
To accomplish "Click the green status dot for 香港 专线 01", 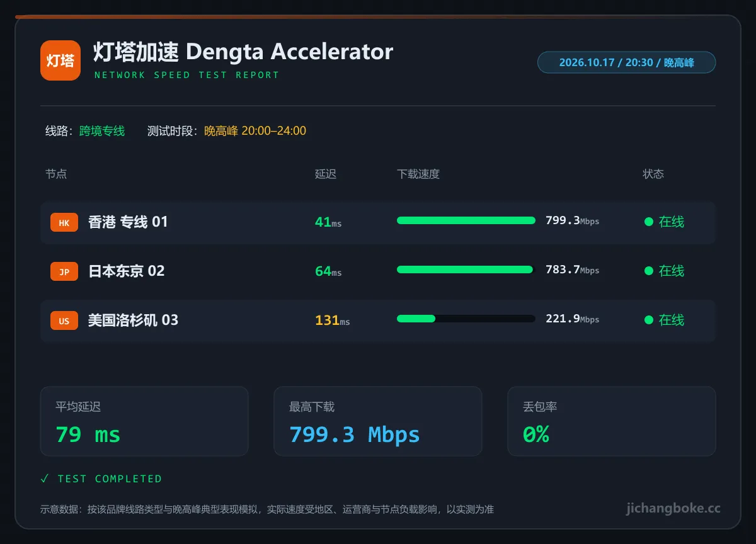I will [648, 222].
